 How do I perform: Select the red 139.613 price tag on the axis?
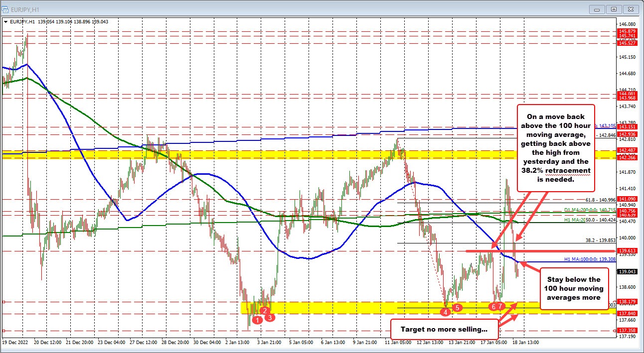[627, 251]
